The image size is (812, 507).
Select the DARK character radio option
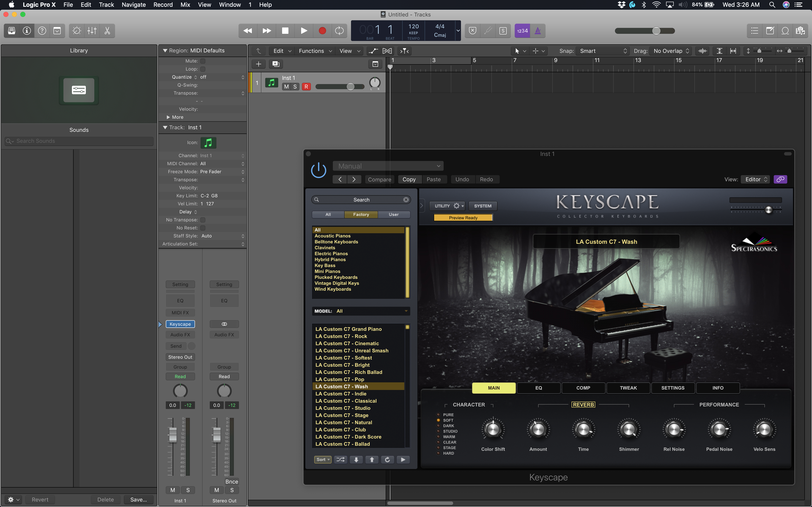tap(438, 426)
